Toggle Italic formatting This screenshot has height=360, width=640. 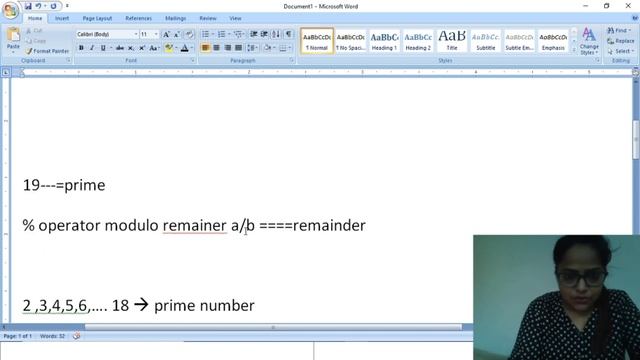pos(92,48)
